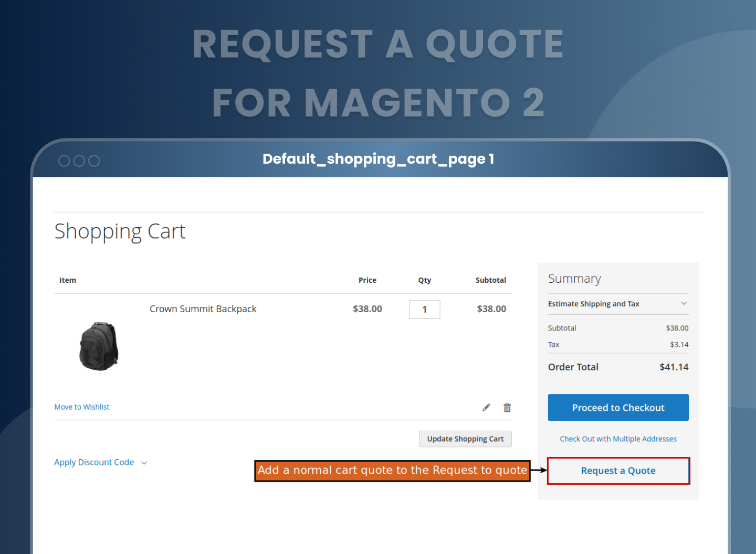The height and width of the screenshot is (554, 756).
Task: Click the trash icon to remove the backpack
Action: pos(507,407)
